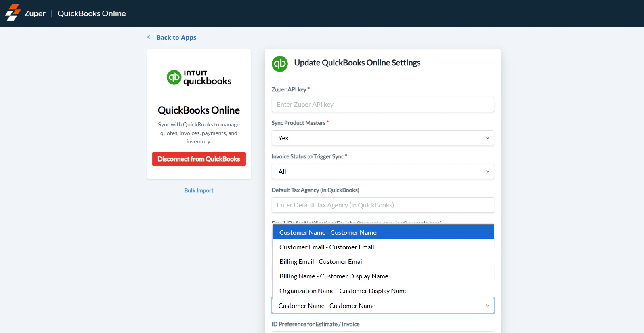Click the ID Preference for Estimate / Invoice label
Viewport: 644px width, 333px height.
[x=315, y=324]
